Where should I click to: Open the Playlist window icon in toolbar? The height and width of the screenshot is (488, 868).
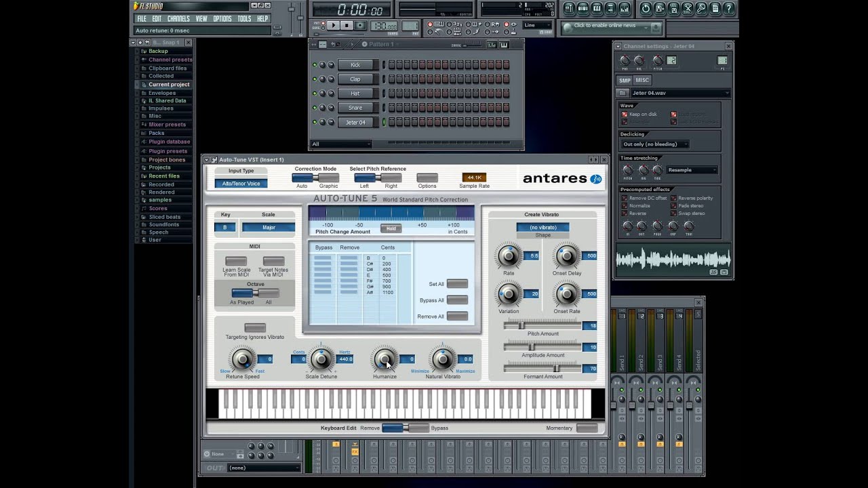(x=569, y=8)
